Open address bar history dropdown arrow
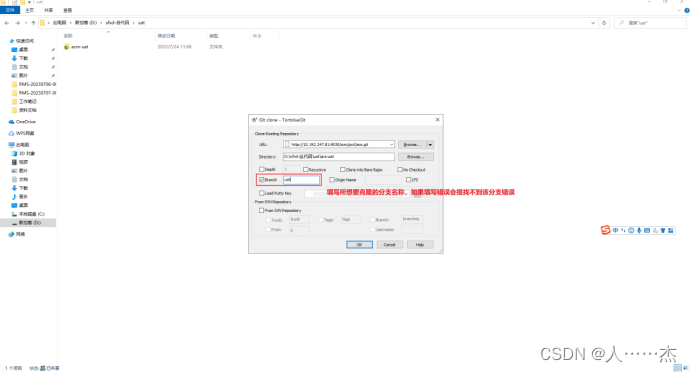692x372 pixels. [x=593, y=23]
